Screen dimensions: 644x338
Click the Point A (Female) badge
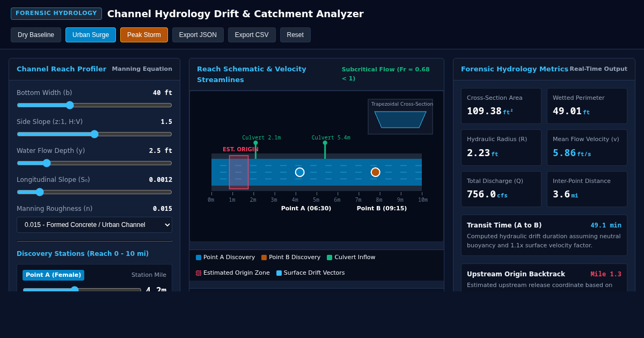tap(53, 275)
